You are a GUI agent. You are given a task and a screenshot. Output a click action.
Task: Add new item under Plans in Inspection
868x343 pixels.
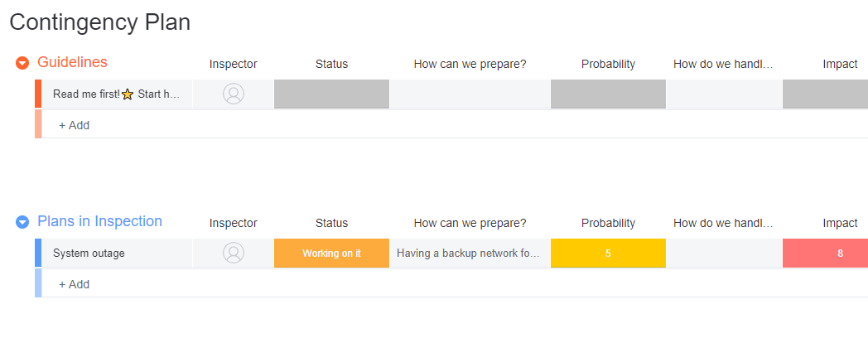tap(75, 284)
